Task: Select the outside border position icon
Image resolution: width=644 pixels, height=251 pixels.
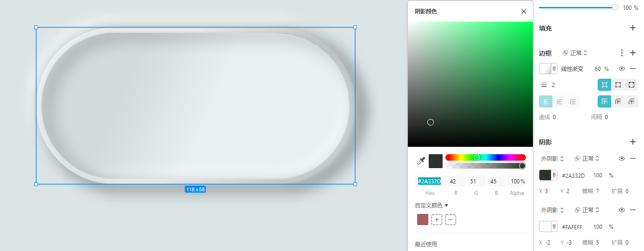Action: [631, 85]
